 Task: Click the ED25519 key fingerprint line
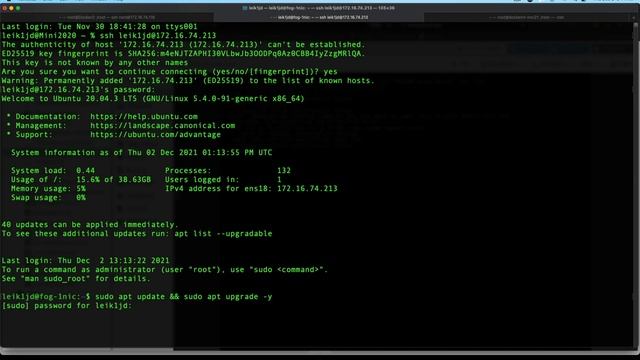(x=183, y=54)
